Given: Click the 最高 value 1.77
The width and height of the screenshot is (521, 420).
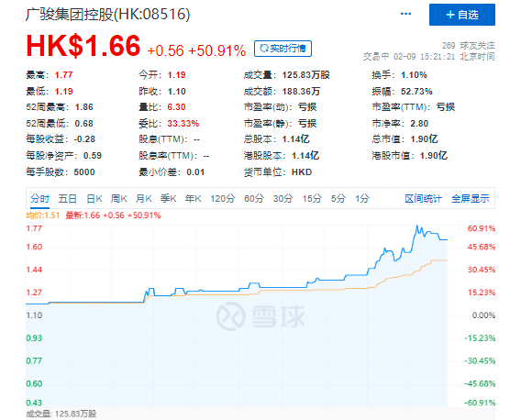Looking at the screenshot, I should coord(63,75).
